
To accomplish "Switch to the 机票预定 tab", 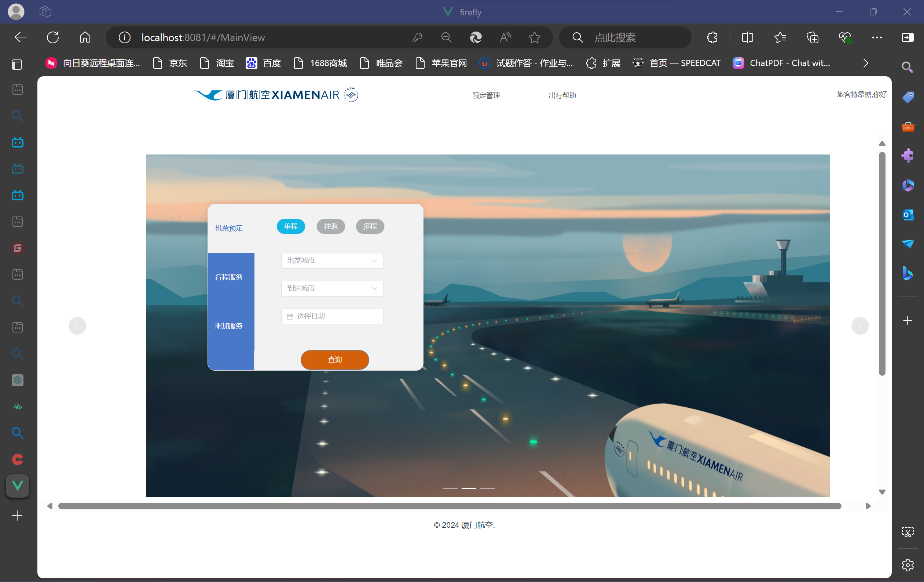I will tap(229, 228).
